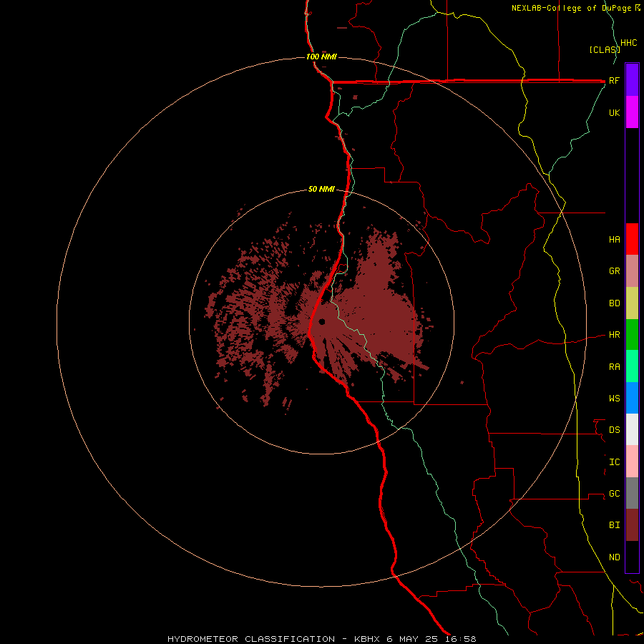Click the GR legend label text
644x644 pixels.
[x=614, y=271]
